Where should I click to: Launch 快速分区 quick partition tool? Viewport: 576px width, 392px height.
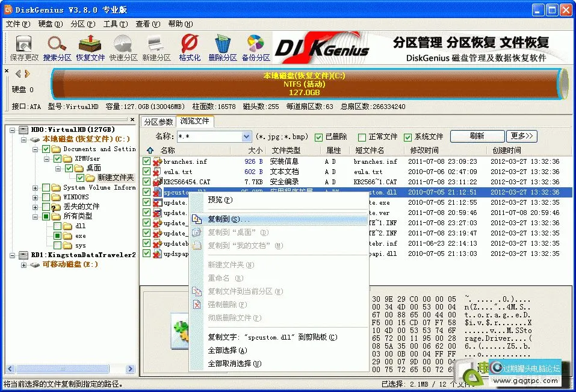(x=123, y=45)
